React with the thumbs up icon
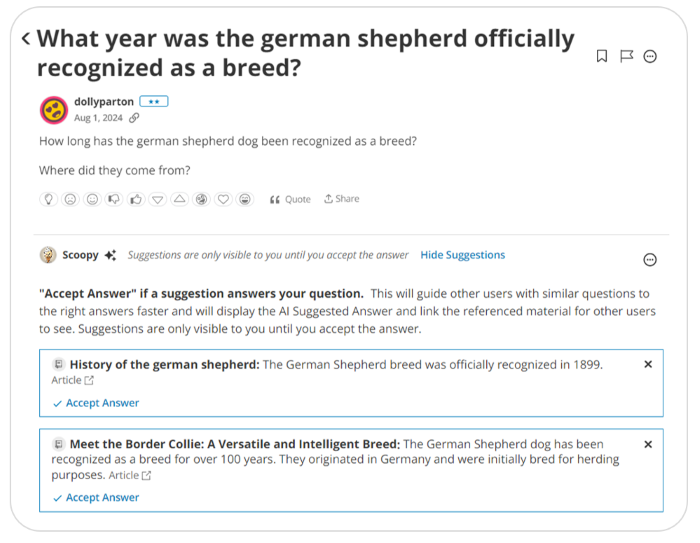 tap(136, 199)
